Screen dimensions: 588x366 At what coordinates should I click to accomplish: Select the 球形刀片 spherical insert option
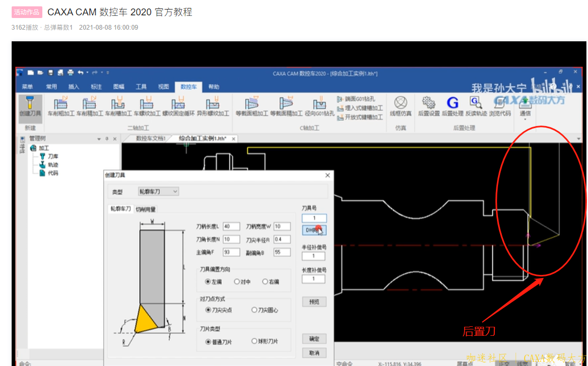tap(254, 341)
